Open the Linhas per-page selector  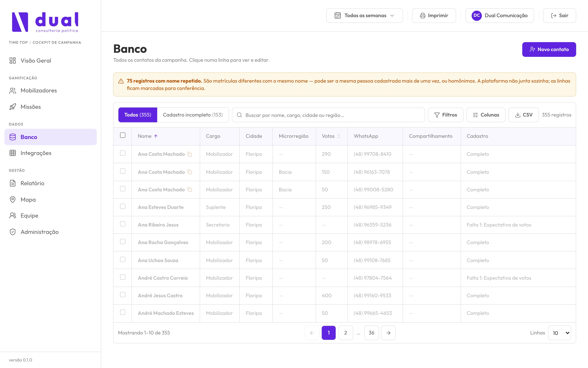click(x=560, y=333)
